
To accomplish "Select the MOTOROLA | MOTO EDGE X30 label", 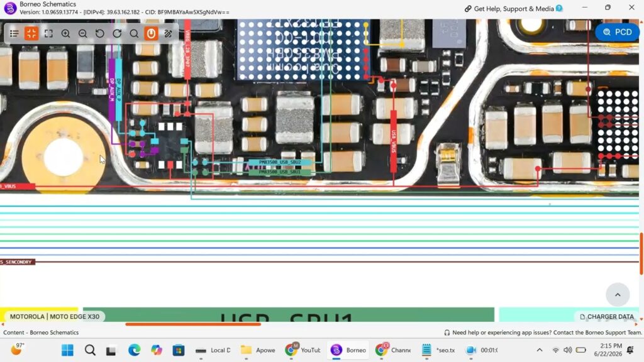I will click(x=55, y=317).
